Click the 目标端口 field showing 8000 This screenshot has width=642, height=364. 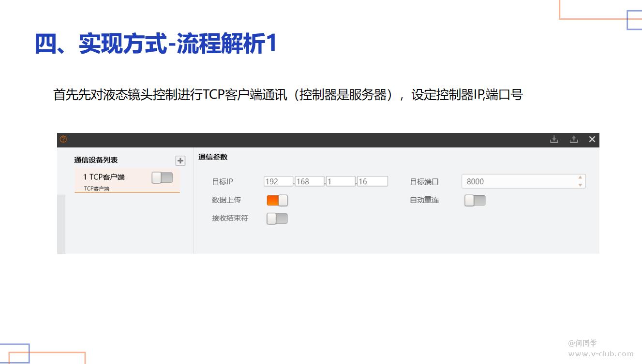pos(518,181)
